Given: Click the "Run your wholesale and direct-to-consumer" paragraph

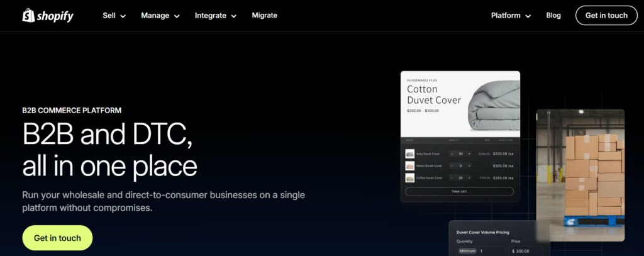Looking at the screenshot, I should (x=164, y=201).
